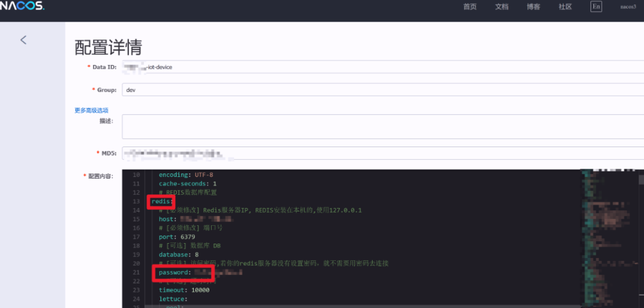Click line number 17 in the gutter

[x=136, y=237]
